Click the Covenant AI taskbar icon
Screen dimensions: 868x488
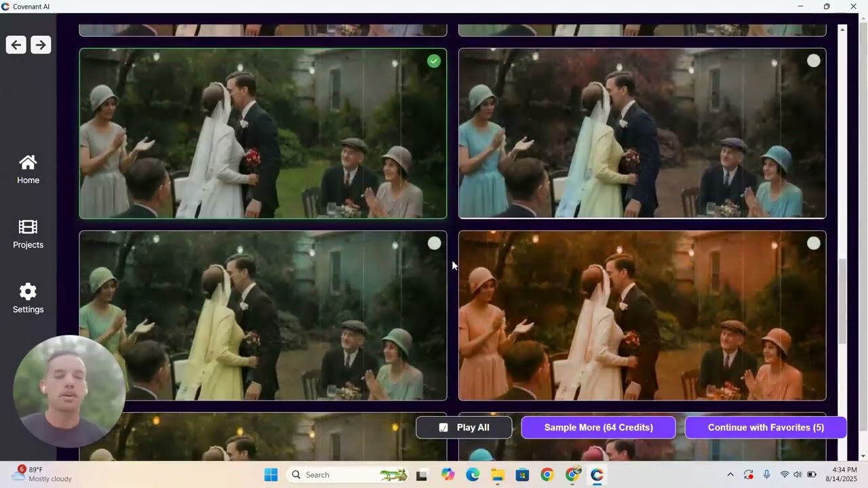pos(597,474)
